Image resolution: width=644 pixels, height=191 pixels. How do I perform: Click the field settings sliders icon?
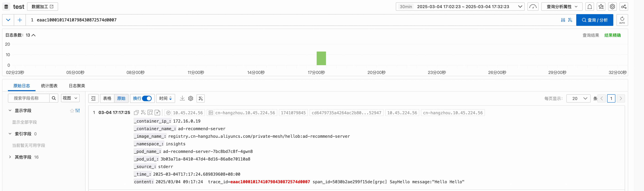(x=78, y=110)
